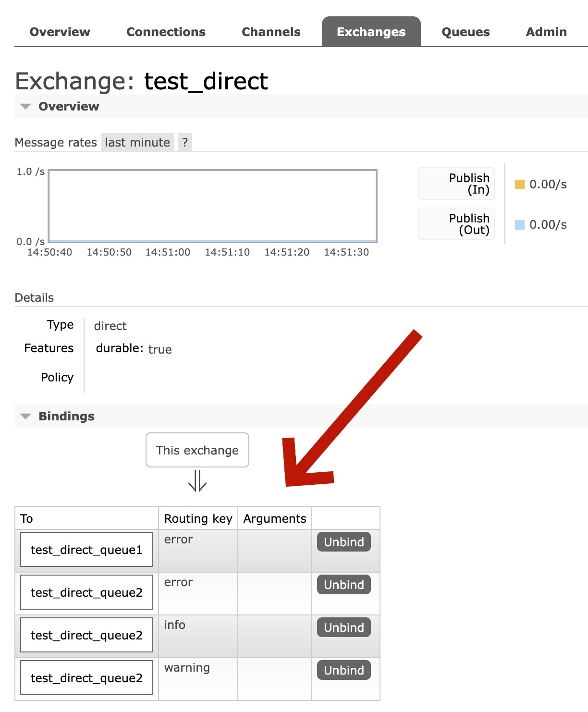The height and width of the screenshot is (712, 588).
Task: Go to the Channels tab
Action: 271,32
